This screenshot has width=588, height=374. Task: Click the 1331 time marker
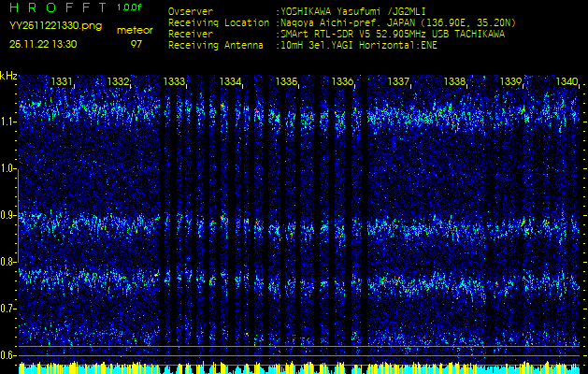click(62, 82)
